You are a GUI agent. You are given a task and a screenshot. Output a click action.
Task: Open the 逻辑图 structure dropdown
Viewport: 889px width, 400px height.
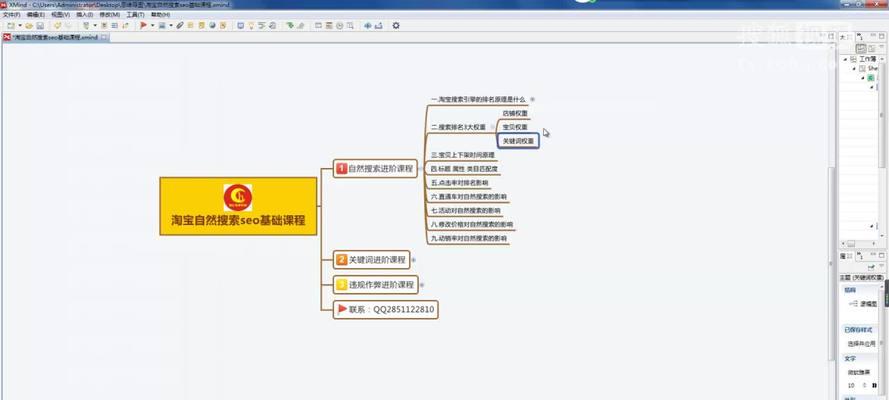point(862,304)
